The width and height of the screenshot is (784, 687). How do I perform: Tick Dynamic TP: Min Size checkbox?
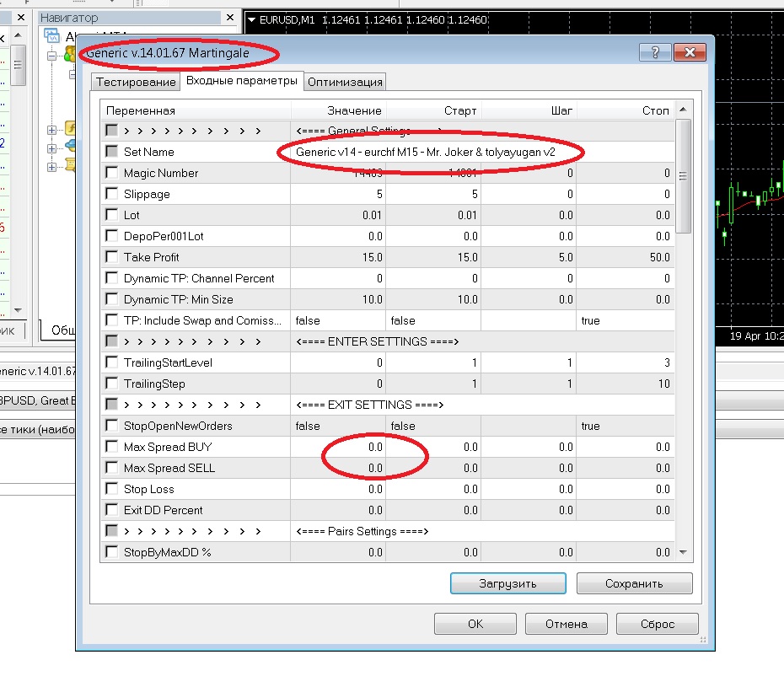(111, 299)
